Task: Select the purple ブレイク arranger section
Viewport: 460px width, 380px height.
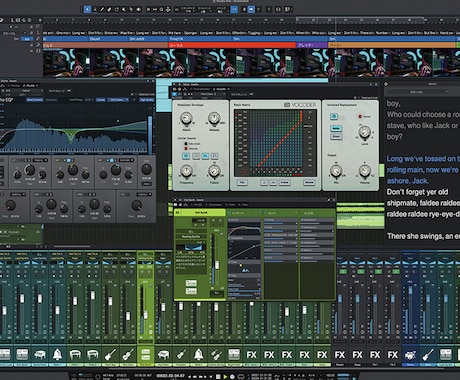Action: (312, 45)
